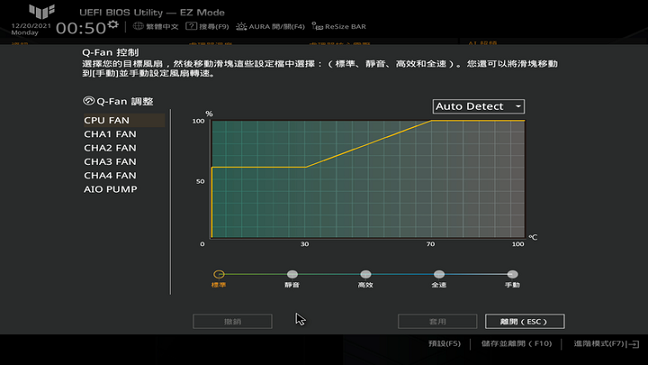
Task: Click the 離開 (ESC) exit button
Action: tap(524, 322)
